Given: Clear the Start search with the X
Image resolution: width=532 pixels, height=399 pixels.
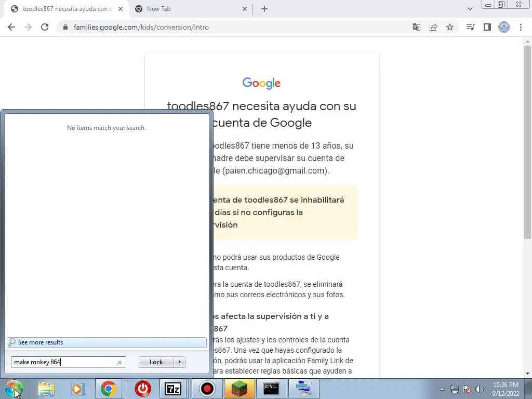Looking at the screenshot, I should (x=120, y=362).
